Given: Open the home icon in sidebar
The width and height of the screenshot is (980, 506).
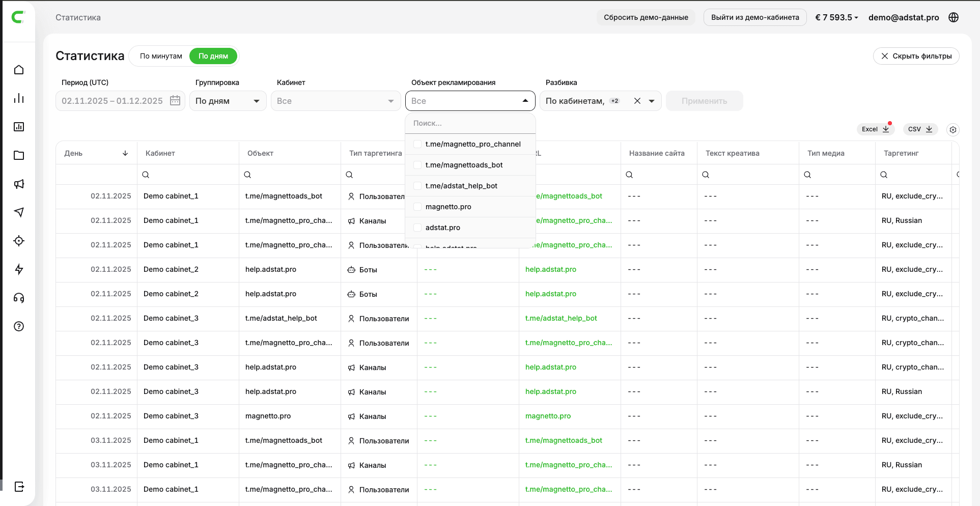Looking at the screenshot, I should pyautogui.click(x=19, y=70).
